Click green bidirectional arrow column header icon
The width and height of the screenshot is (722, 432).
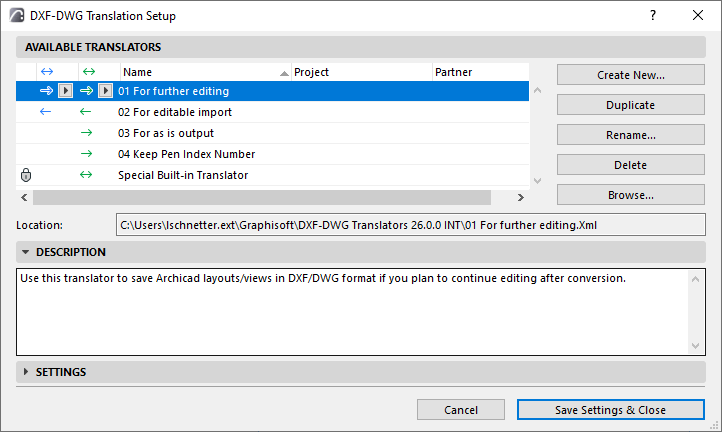coord(87,72)
